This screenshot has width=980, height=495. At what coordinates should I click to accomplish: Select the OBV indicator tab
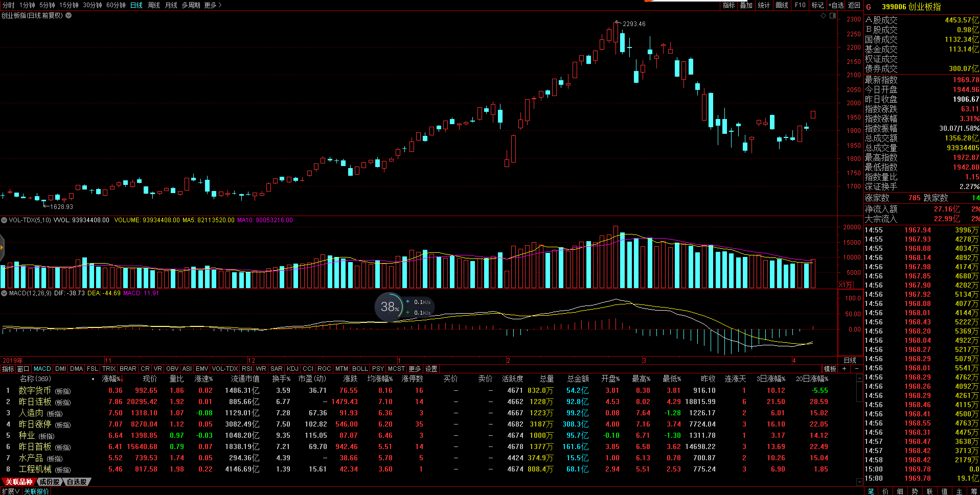[172, 368]
